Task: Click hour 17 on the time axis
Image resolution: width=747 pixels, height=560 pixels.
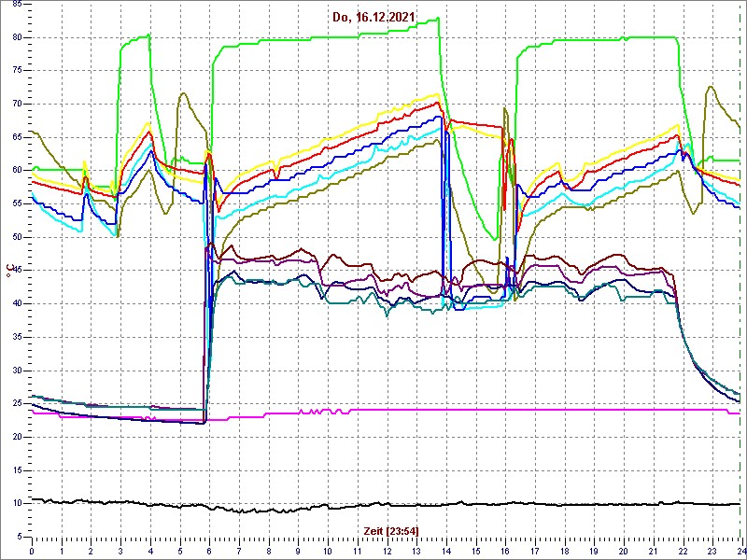Action: point(534,552)
